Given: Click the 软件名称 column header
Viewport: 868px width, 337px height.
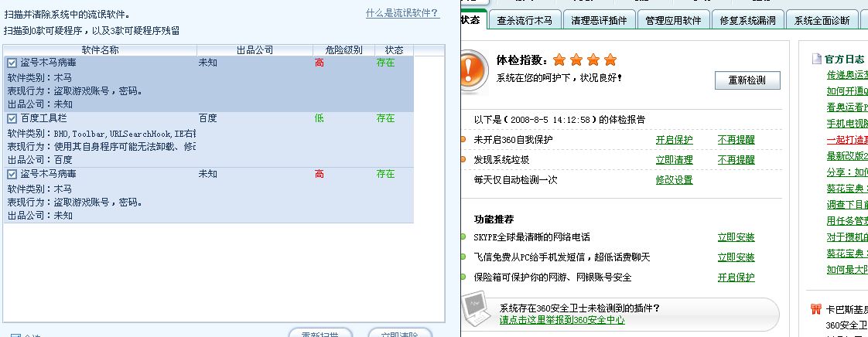Looking at the screenshot, I should (101, 50).
